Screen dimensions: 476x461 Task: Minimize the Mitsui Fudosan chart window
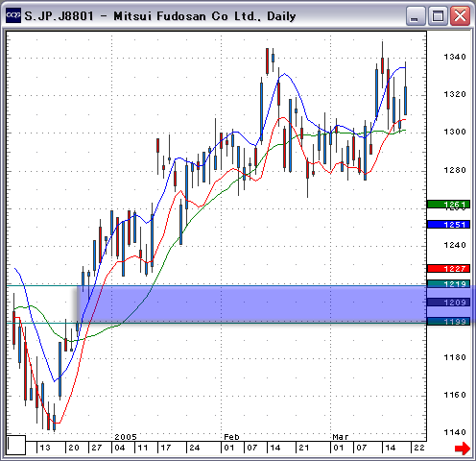coord(416,15)
